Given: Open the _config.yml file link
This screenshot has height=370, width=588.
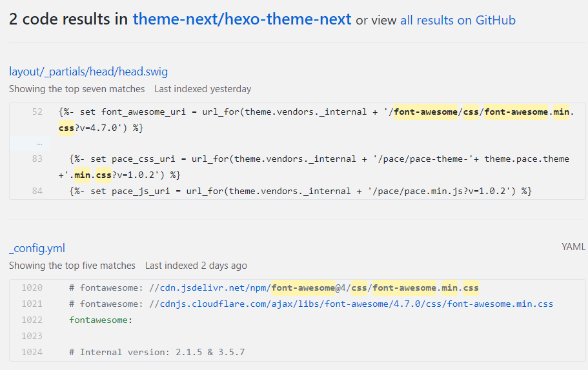Looking at the screenshot, I should tap(37, 248).
